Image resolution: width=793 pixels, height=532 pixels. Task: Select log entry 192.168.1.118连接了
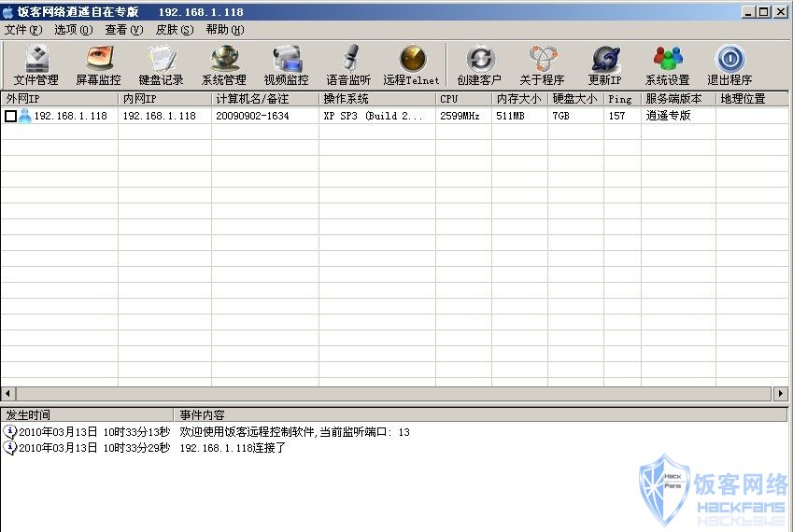pyautogui.click(x=233, y=448)
